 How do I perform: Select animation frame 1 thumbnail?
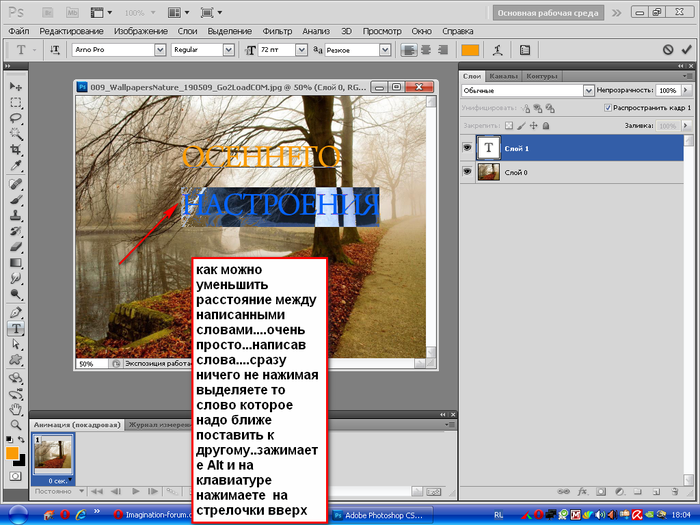click(x=53, y=455)
